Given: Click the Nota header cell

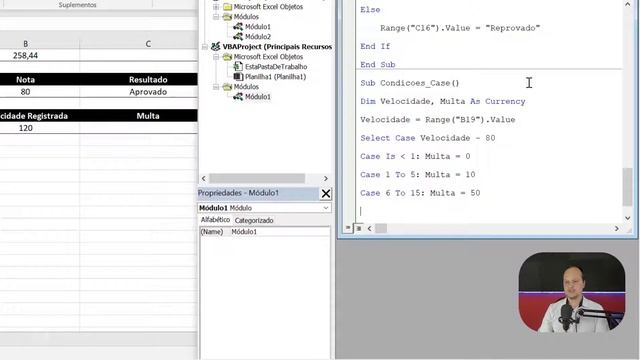Looking at the screenshot, I should [25, 80].
